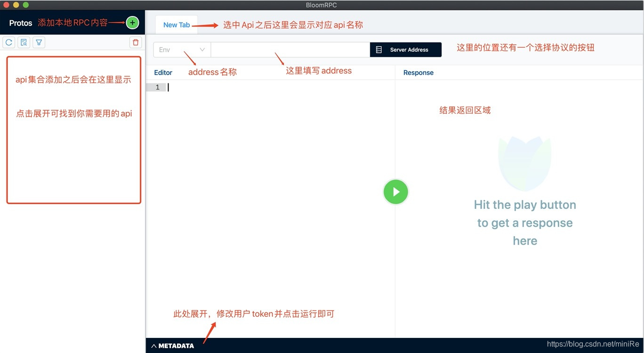Click the yellow minimize window button
Screen dimensions: 644x353
click(x=16, y=5)
